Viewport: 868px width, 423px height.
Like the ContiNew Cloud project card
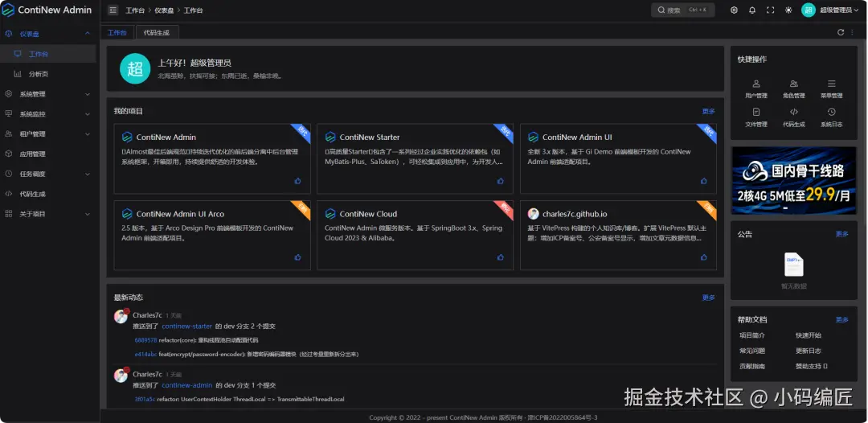point(501,257)
